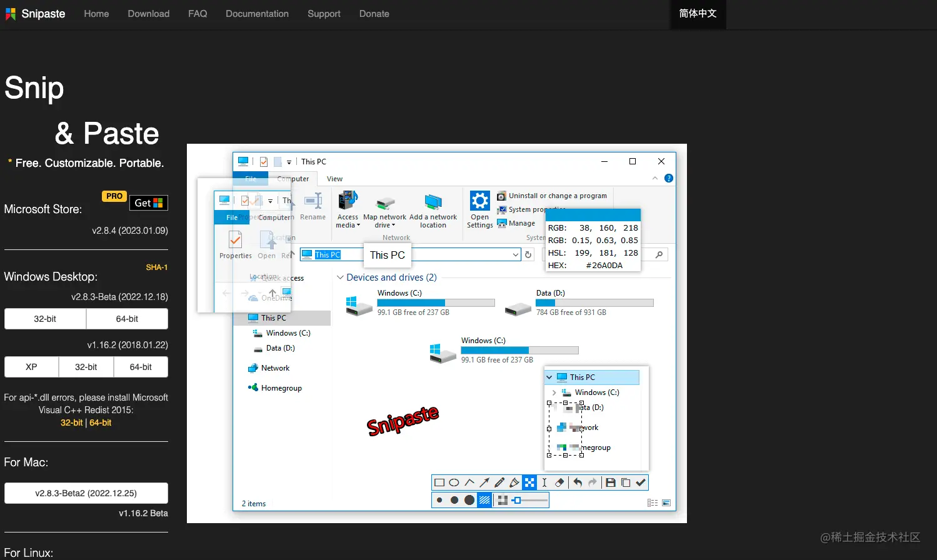Switch to details view in status bar
937x560 pixels.
coord(653,503)
